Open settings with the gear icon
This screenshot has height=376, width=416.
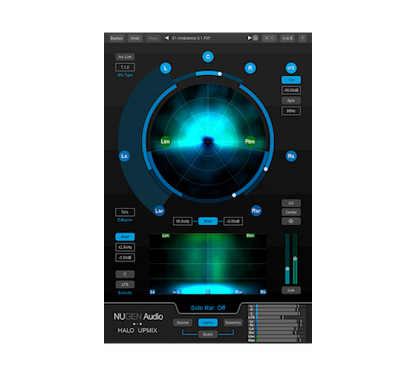(291, 221)
